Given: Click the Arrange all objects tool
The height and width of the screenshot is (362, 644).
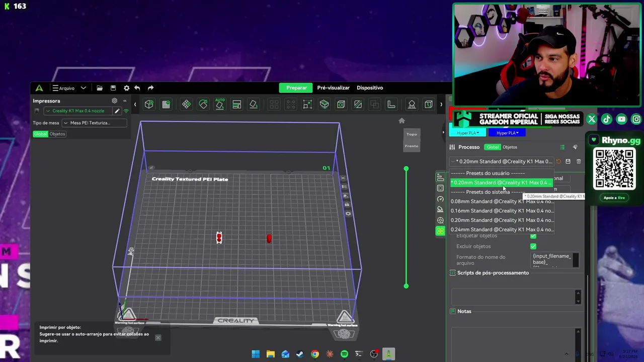Looking at the screenshot, I should coord(236,104).
